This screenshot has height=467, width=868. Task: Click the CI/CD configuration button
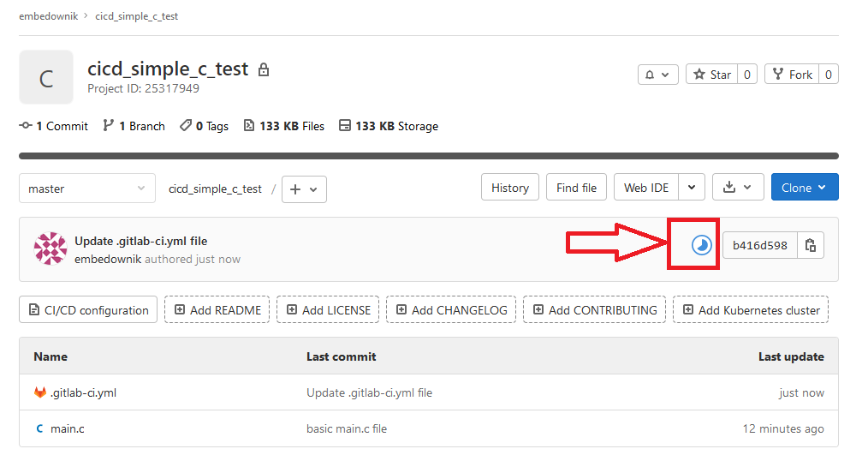point(88,310)
